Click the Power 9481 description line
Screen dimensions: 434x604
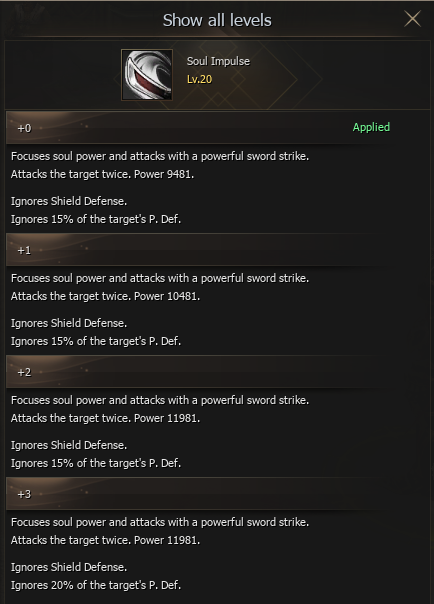(x=102, y=174)
